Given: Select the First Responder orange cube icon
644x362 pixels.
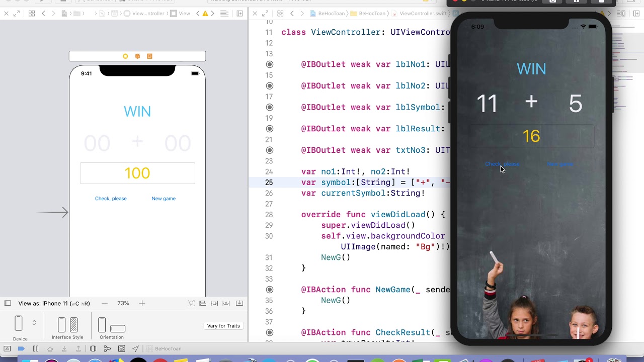Looking at the screenshot, I should pos(137,56).
